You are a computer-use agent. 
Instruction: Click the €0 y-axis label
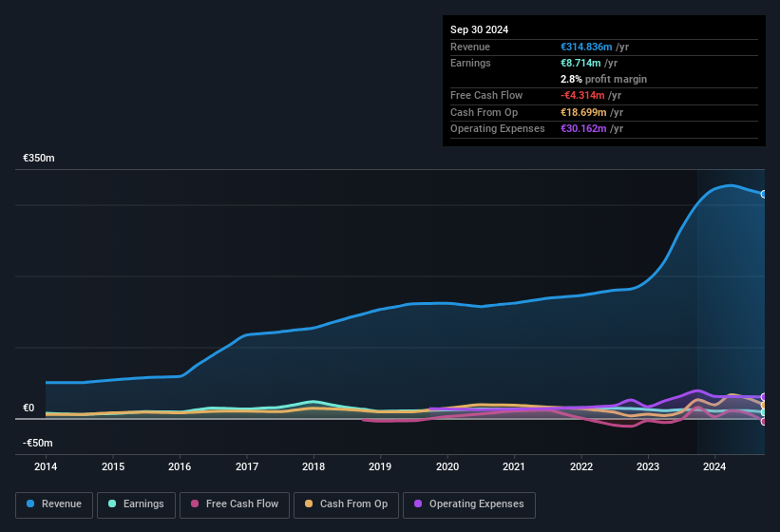(x=29, y=408)
